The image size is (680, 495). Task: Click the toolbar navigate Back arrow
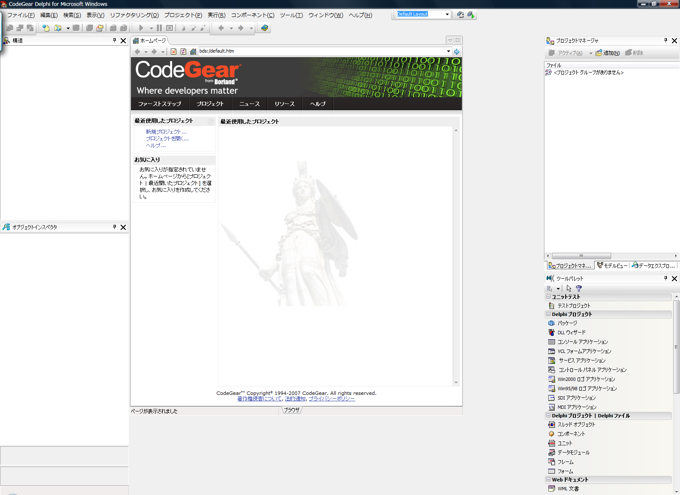click(x=221, y=28)
